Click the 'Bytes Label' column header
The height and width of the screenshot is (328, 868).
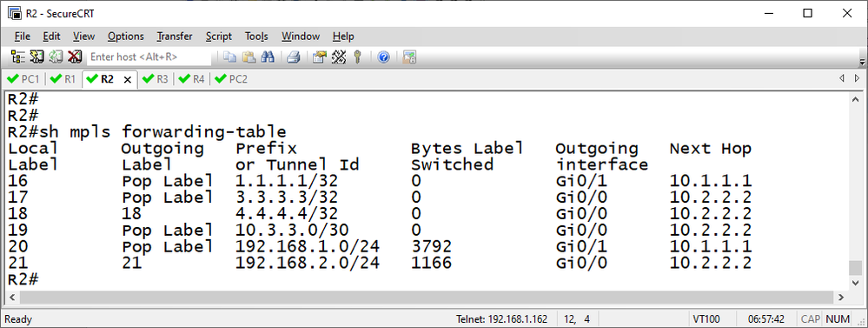(467, 148)
